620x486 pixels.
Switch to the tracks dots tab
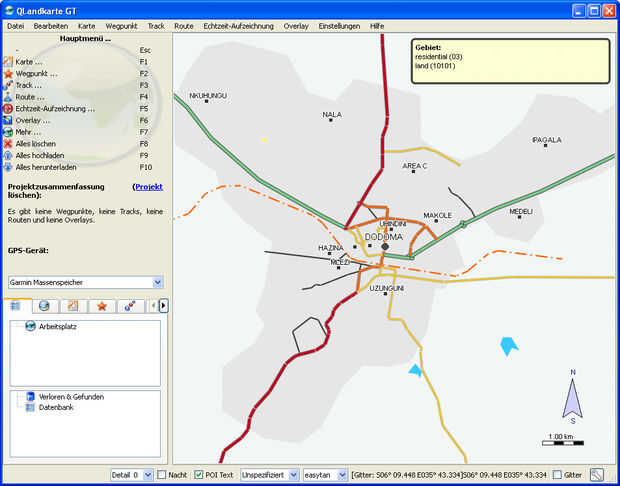[130, 306]
